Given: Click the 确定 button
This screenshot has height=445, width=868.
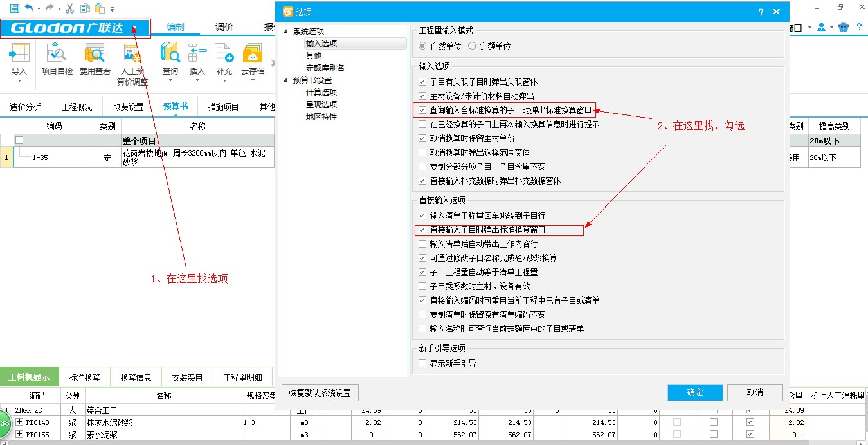Looking at the screenshot, I should pyautogui.click(x=695, y=392).
